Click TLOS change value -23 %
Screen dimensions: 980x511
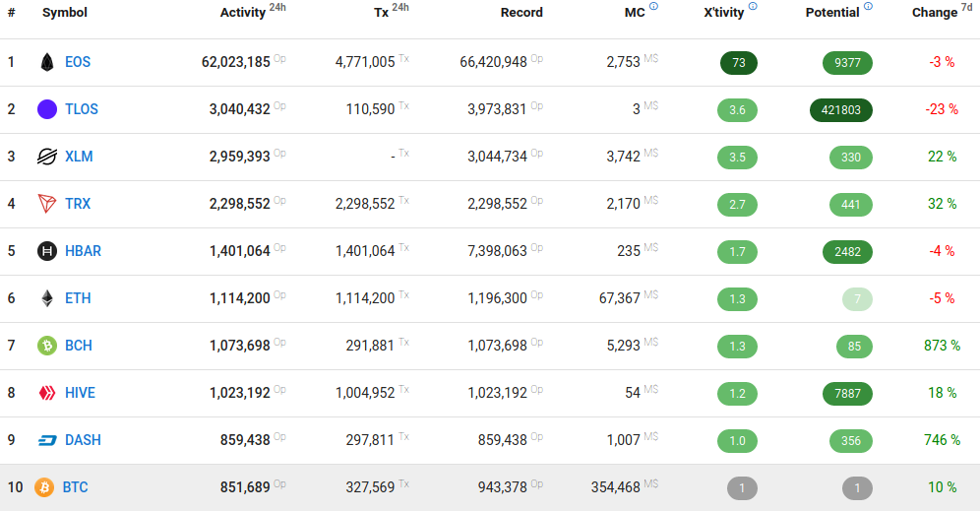point(942,109)
